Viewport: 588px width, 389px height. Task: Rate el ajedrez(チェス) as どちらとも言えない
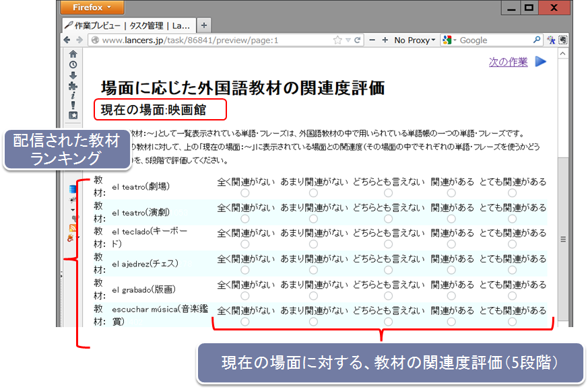coord(388,270)
